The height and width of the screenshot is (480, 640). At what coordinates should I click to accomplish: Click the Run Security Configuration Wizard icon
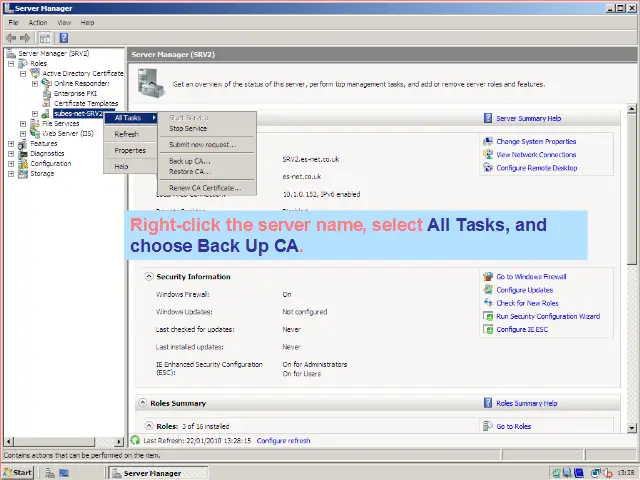[x=488, y=316]
